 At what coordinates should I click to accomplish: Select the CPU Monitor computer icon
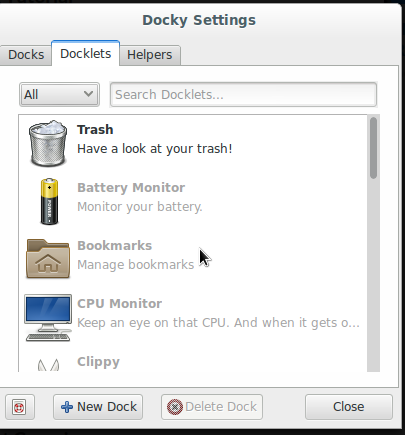point(48,318)
